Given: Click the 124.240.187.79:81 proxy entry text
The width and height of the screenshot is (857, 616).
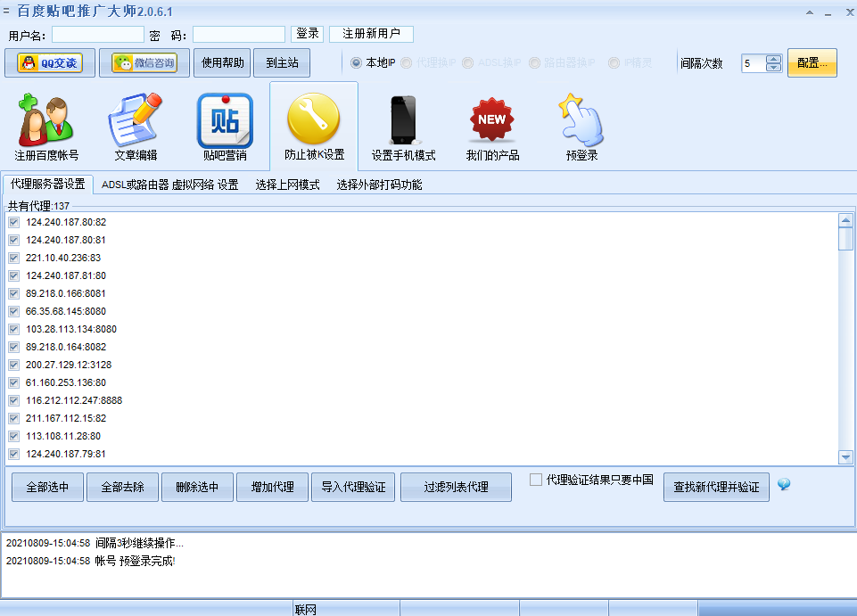Looking at the screenshot, I should (x=66, y=454).
